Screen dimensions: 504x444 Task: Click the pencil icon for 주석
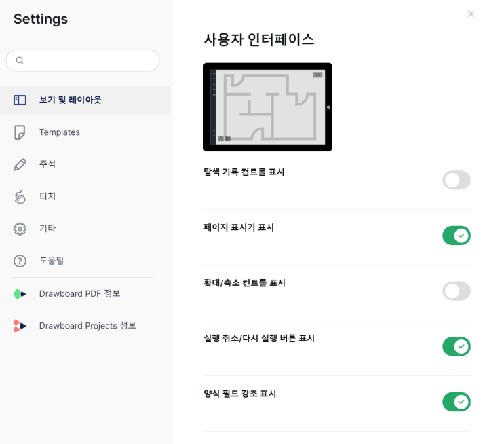click(20, 164)
